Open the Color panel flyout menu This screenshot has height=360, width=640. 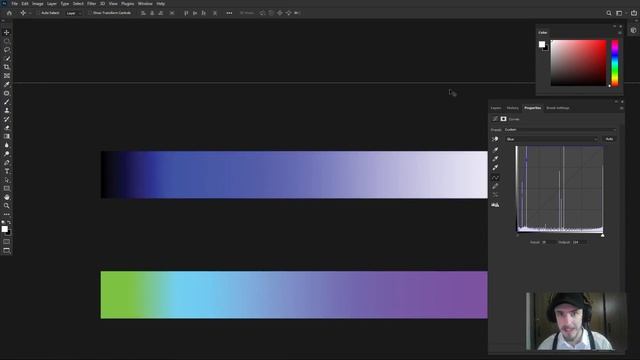[620, 33]
